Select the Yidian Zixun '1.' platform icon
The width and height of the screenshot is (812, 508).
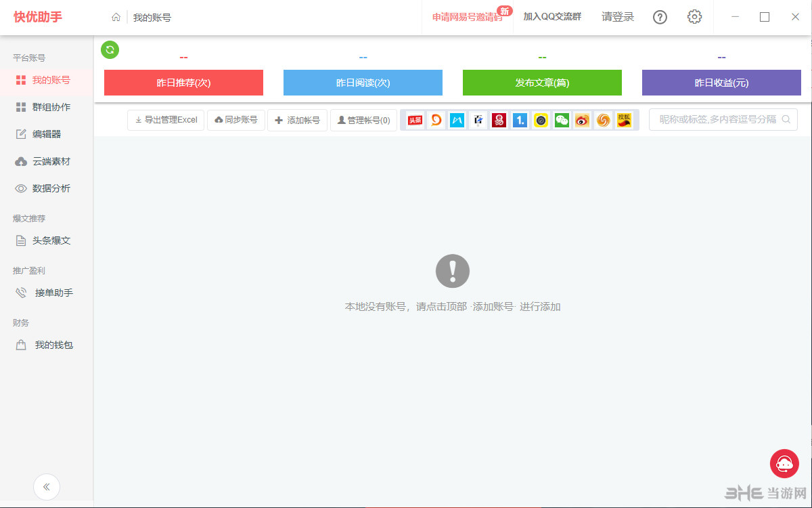coord(520,120)
